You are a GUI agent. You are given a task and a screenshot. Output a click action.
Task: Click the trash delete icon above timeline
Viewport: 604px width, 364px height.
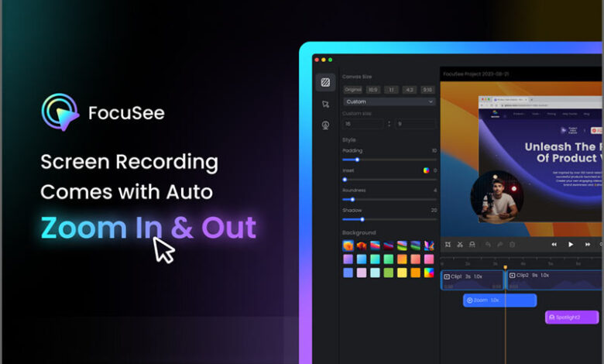(513, 245)
